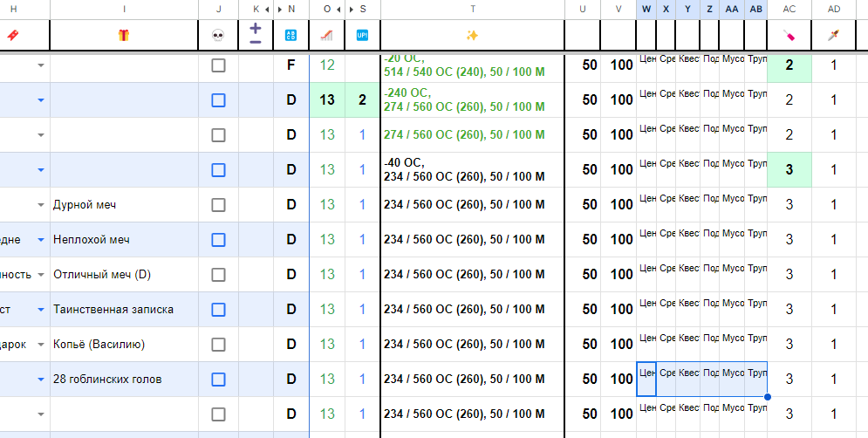The image size is (868, 438).
Task: Select column AC header
Action: pos(789,9)
